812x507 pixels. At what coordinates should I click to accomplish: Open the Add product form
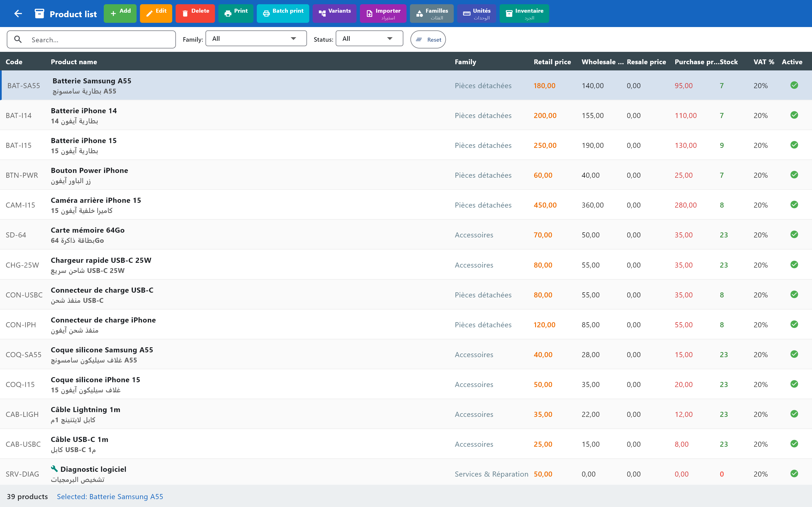point(120,14)
